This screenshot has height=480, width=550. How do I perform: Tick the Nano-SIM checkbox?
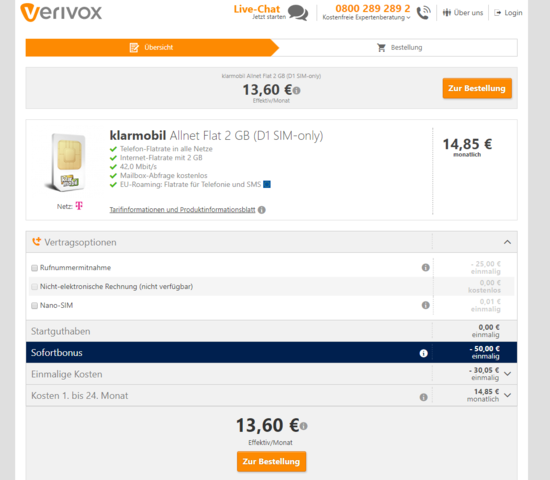34,306
